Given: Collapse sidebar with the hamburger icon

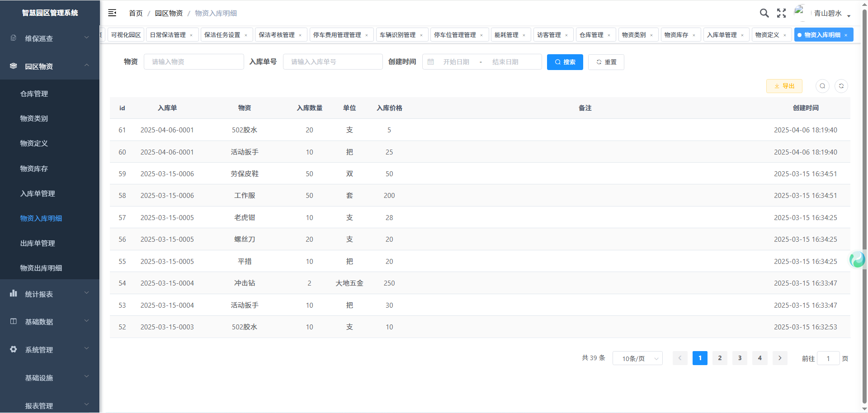Looking at the screenshot, I should 112,13.
